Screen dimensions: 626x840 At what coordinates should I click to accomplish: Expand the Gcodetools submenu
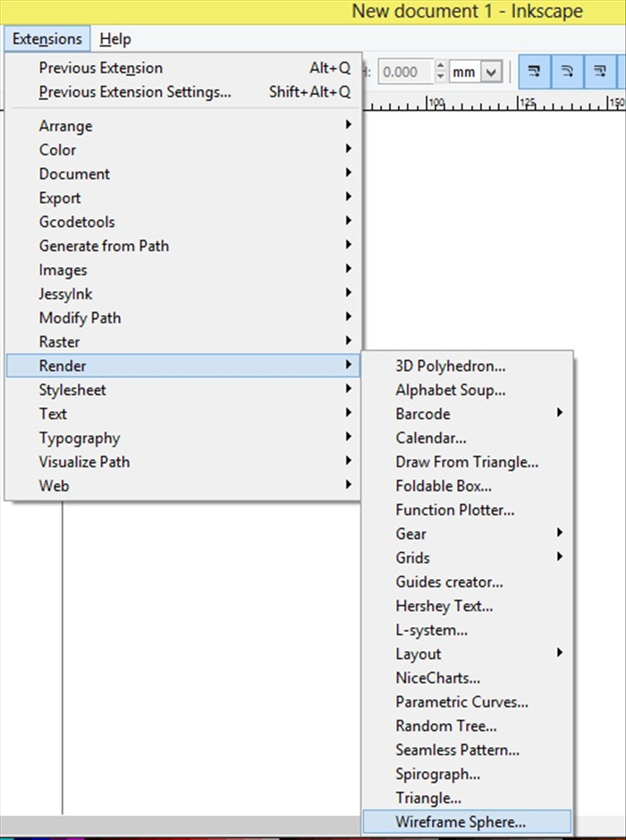point(182,222)
